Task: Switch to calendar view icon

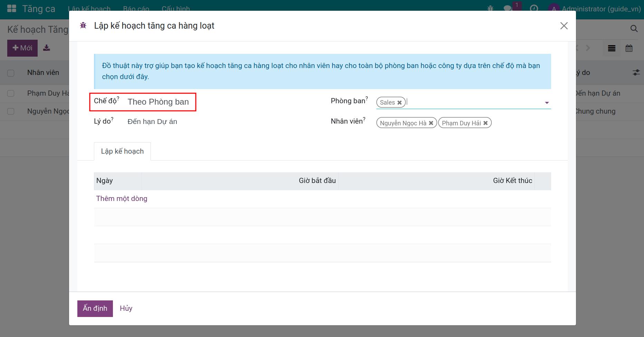Action: (629, 48)
